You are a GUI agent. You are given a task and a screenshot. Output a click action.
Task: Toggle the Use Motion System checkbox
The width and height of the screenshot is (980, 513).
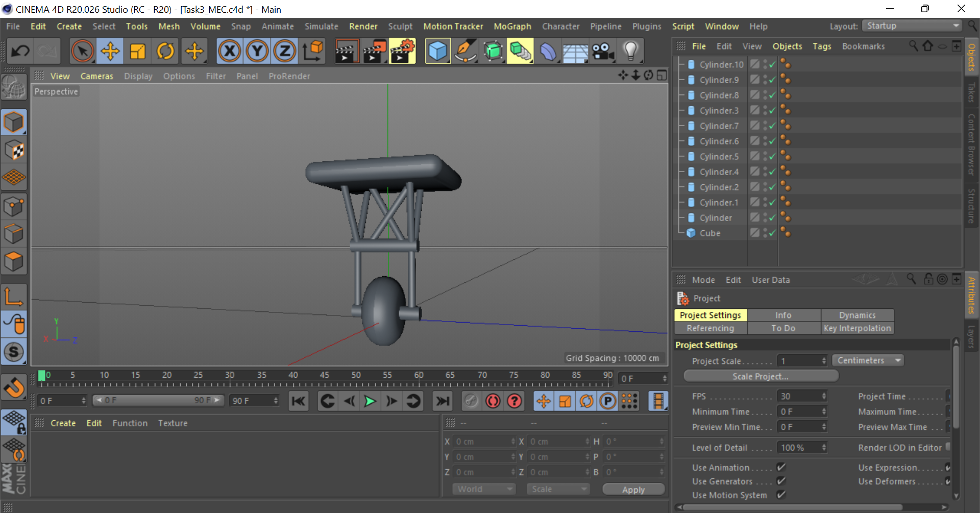coord(781,495)
